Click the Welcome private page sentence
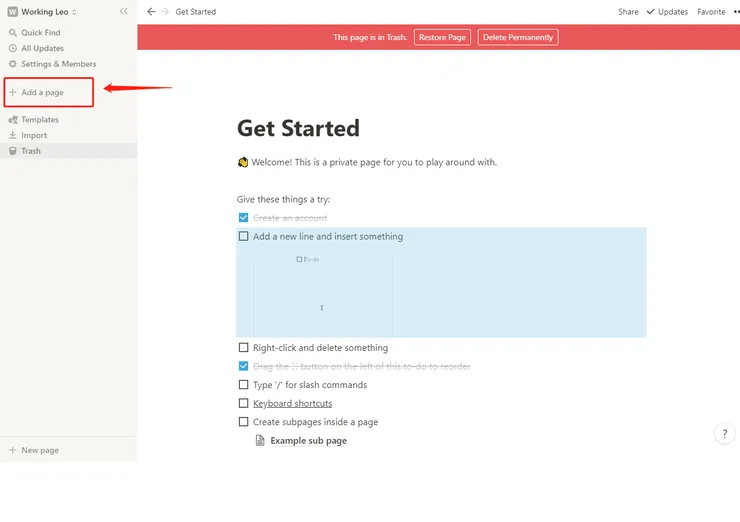Viewport: 740px width, 522px height. click(x=374, y=162)
